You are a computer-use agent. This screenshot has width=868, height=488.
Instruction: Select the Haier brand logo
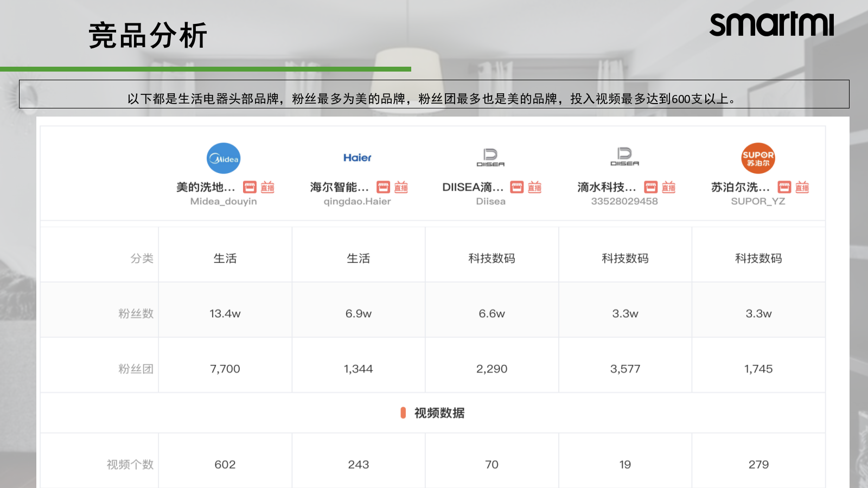coord(357,158)
